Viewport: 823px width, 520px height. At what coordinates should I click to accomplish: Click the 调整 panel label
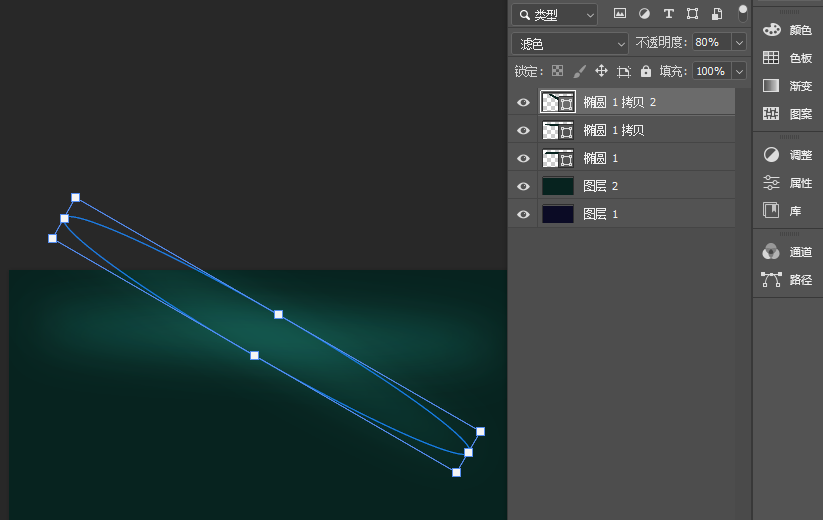(x=800, y=155)
